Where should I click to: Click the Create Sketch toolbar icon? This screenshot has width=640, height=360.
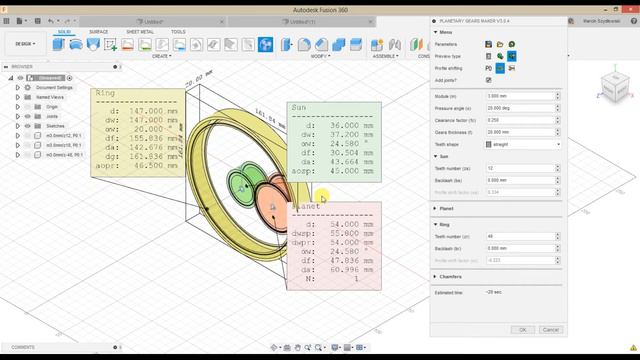coord(110,44)
